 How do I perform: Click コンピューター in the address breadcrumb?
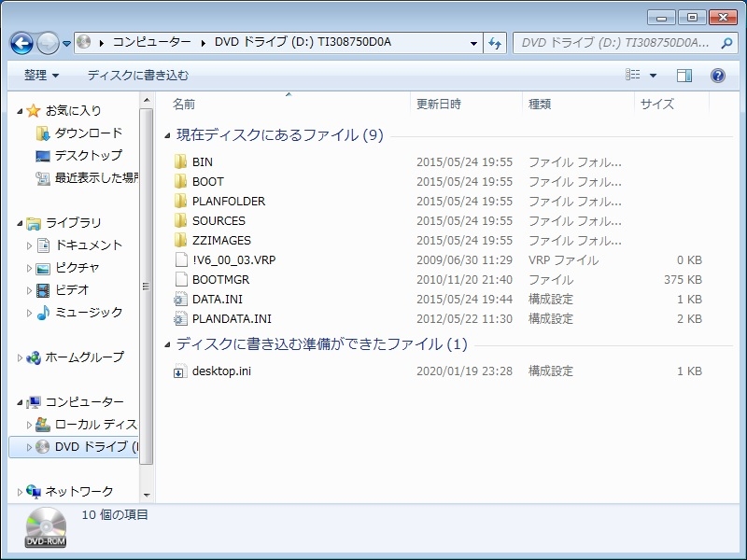coord(151,42)
